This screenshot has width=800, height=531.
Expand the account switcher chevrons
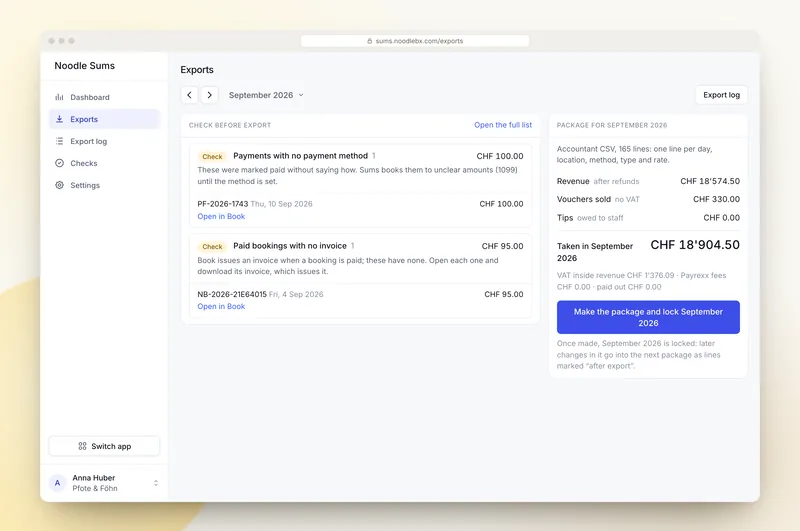pos(156,483)
